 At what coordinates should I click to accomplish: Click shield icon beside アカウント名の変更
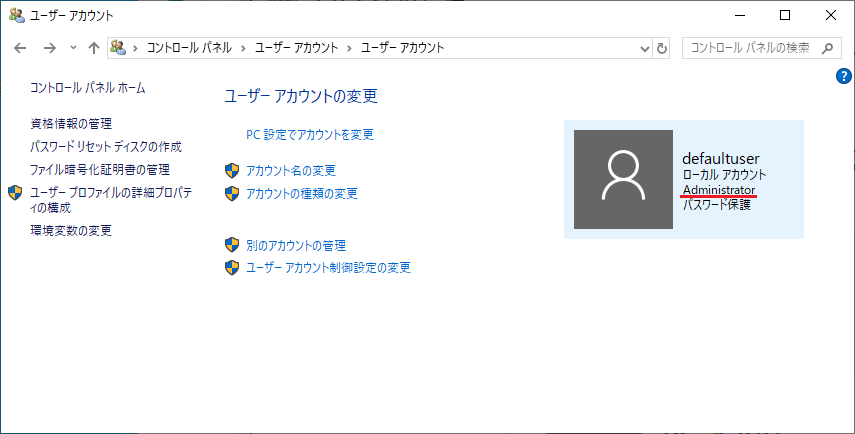coord(232,171)
